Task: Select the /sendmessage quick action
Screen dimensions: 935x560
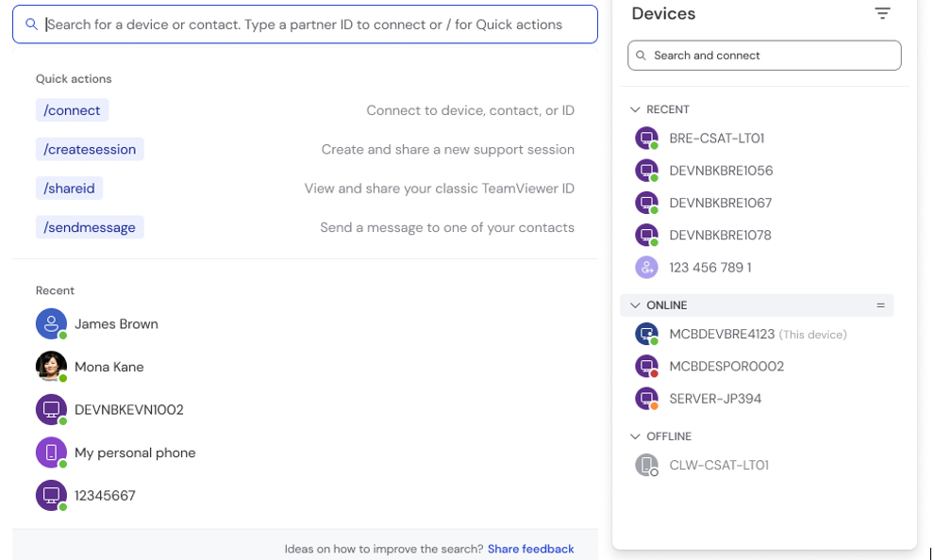Action: coord(90,227)
